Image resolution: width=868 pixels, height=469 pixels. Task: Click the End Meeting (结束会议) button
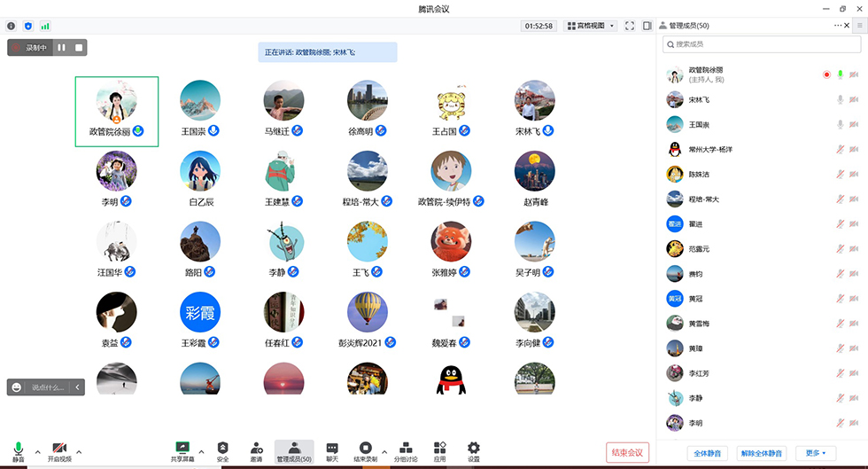click(628, 452)
